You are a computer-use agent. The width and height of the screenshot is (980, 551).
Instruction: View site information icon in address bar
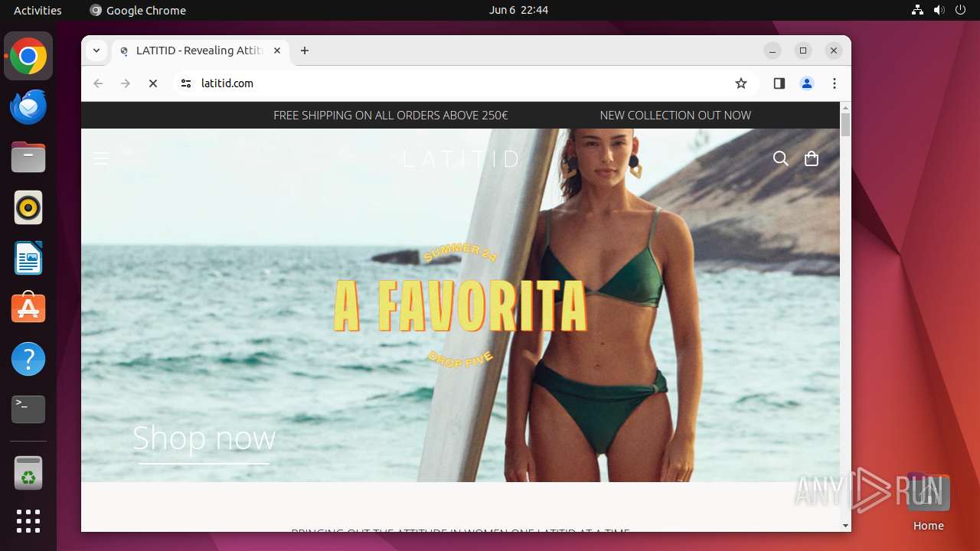186,83
